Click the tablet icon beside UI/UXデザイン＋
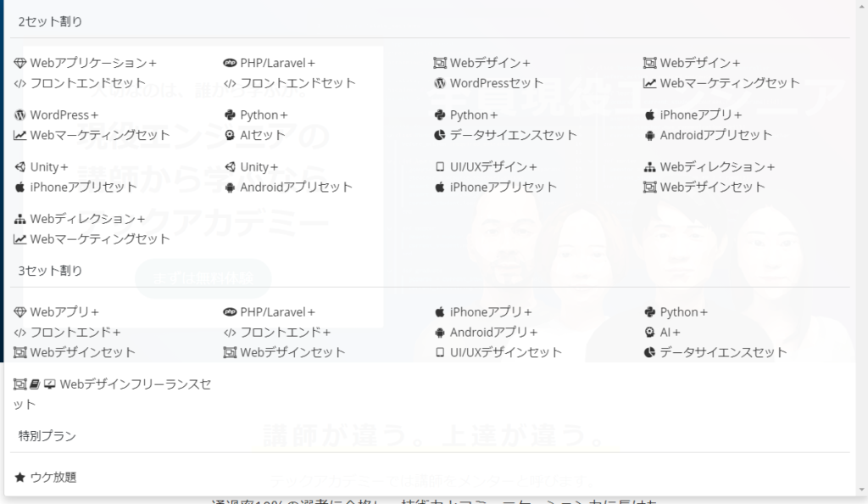Image resolution: width=868 pixels, height=504 pixels. pyautogui.click(x=440, y=166)
